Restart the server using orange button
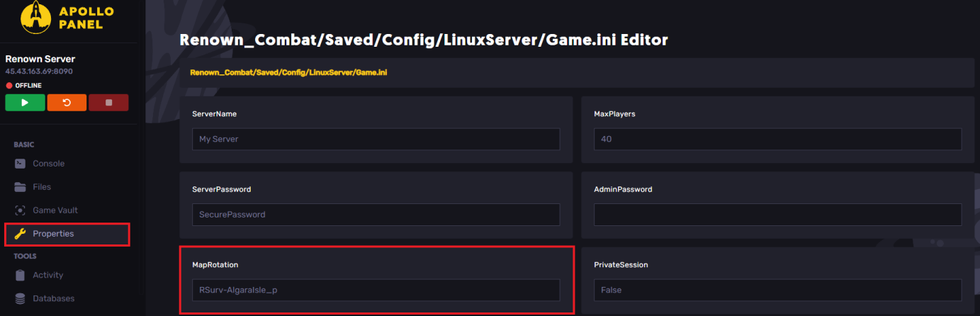Viewport: 980px width, 316px height. click(x=67, y=103)
